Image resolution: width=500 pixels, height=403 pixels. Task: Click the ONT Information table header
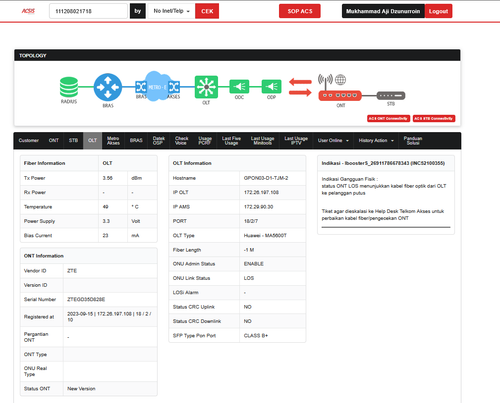pos(89,256)
